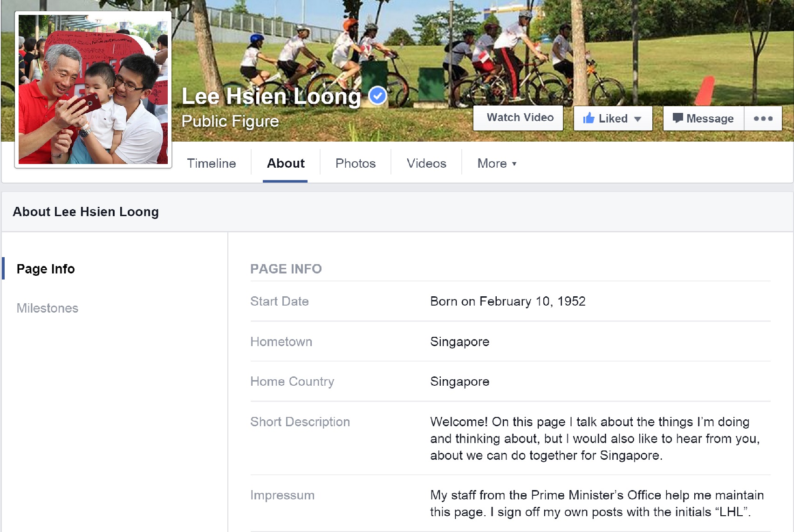Expand the Liked dropdown arrow
Image resolution: width=794 pixels, height=532 pixels.
tap(637, 119)
